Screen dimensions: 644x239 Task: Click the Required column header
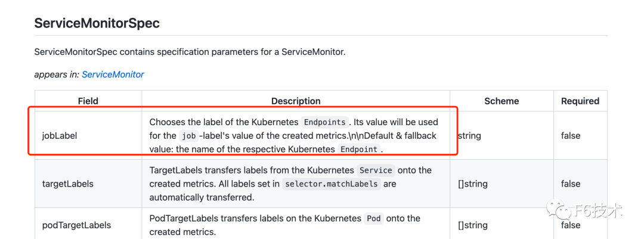click(580, 101)
